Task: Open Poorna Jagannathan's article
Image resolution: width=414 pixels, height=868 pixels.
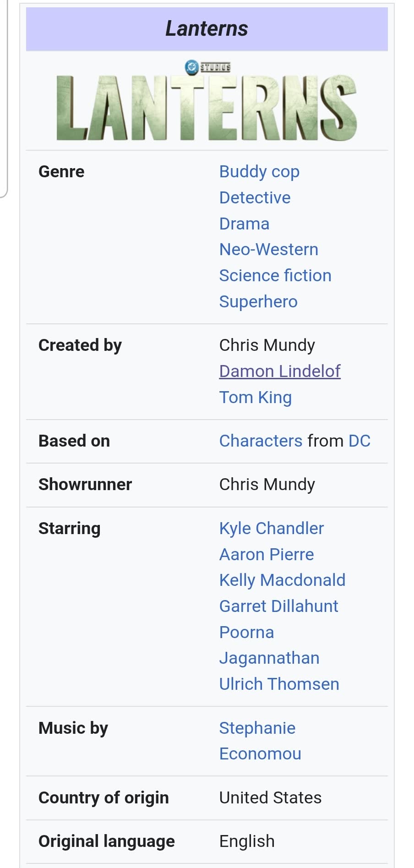Action: click(x=269, y=645)
